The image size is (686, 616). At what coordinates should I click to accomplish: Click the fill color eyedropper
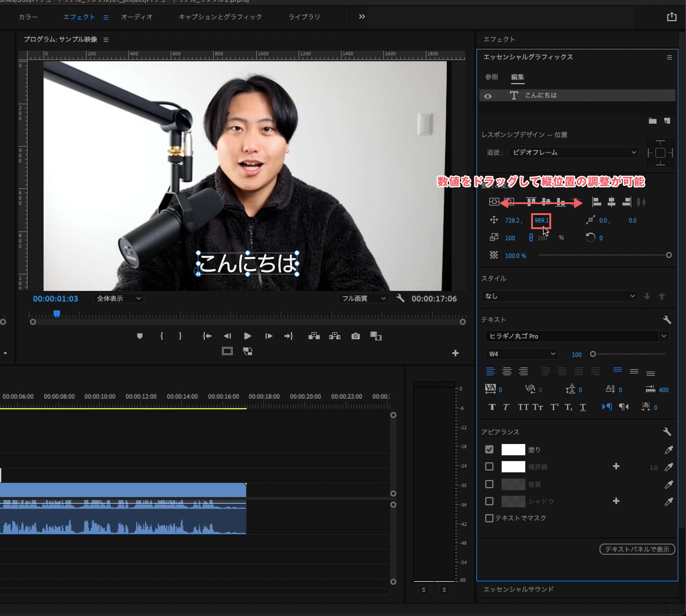coord(668,449)
